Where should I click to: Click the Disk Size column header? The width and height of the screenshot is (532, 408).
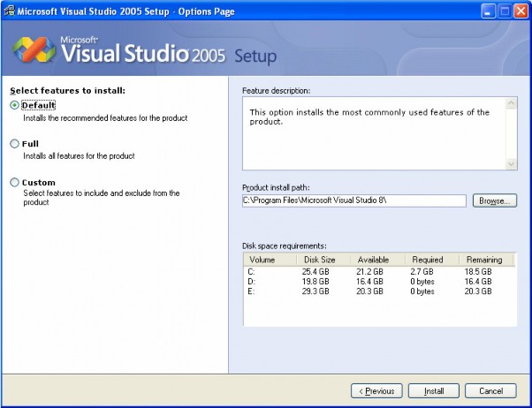322,260
